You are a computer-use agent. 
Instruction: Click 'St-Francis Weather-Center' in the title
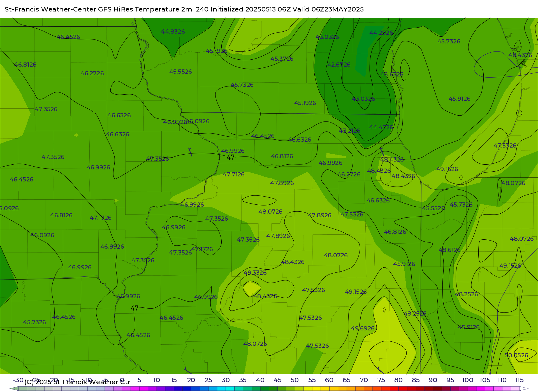(50, 9)
